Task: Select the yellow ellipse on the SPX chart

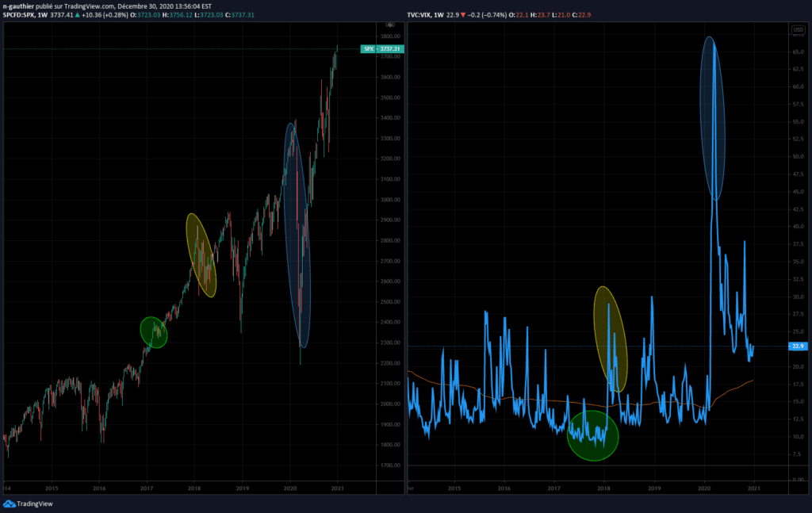Action: click(x=201, y=255)
